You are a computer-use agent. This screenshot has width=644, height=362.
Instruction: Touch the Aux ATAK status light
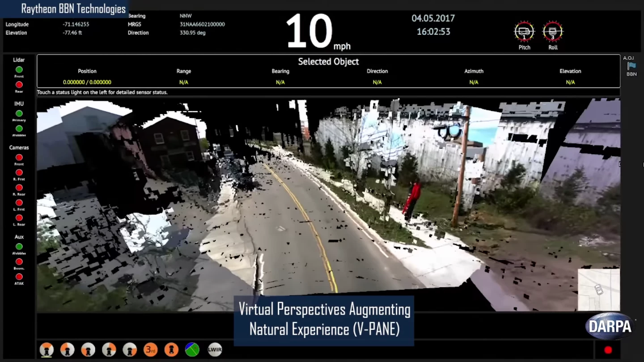(x=19, y=277)
